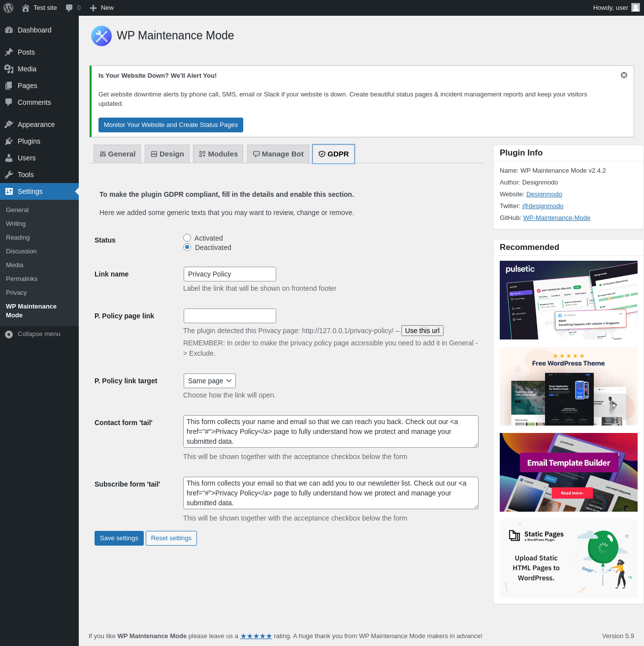Click the Users person icon
The width and height of the screenshot is (644, 646).
[9, 158]
